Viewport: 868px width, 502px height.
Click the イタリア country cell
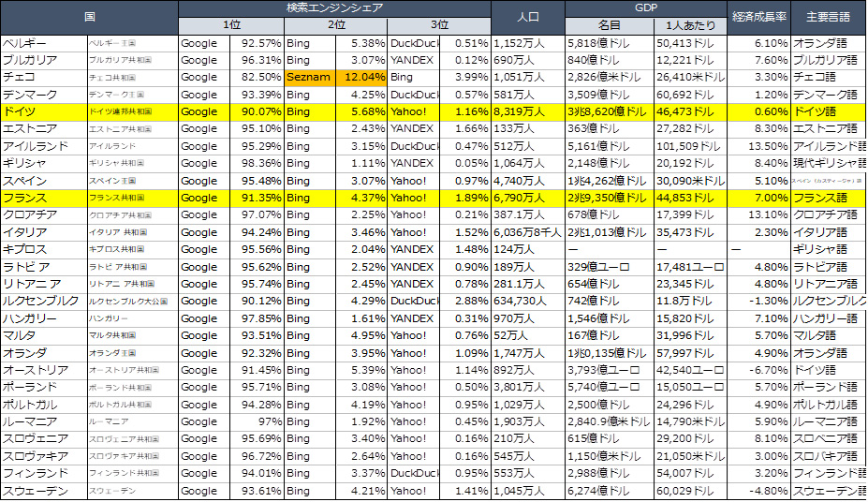click(x=44, y=232)
